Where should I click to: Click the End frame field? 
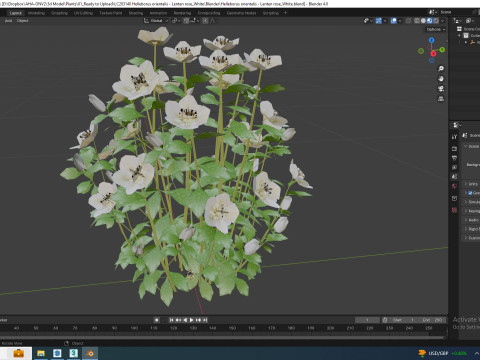(432, 320)
